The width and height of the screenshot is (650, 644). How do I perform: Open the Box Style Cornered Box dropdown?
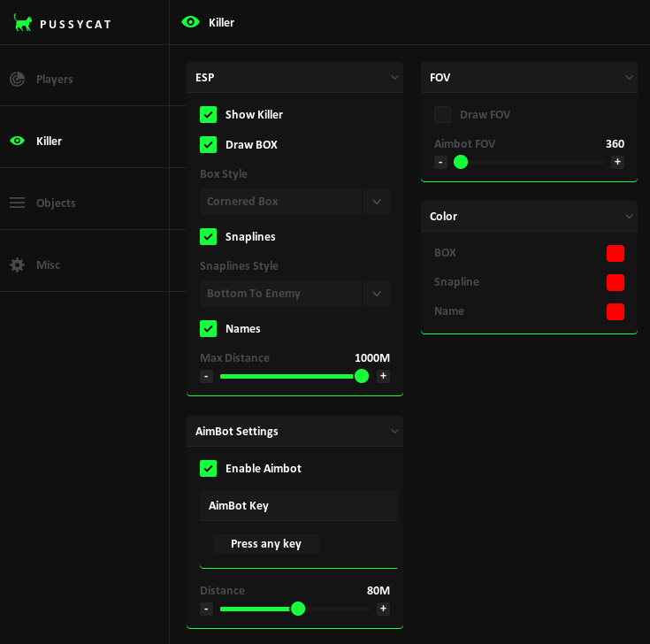click(294, 202)
